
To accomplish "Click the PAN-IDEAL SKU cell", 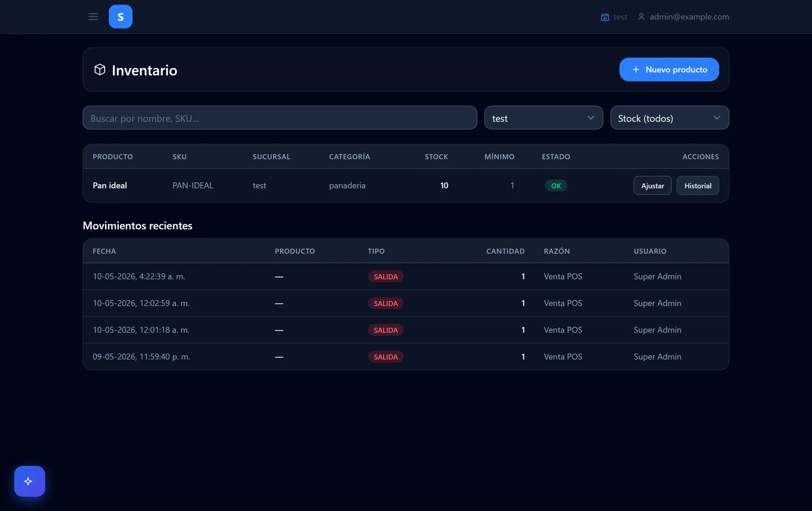I will pos(193,185).
